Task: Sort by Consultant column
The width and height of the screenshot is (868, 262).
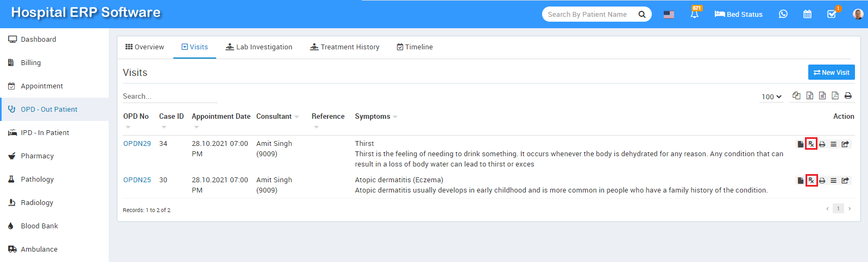Action: (278, 117)
